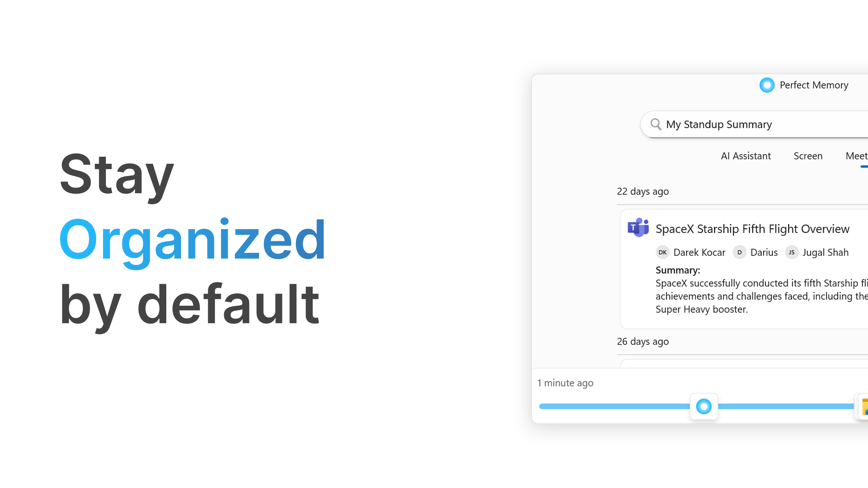868x488 pixels.
Task: Click participant name Darek Kocar
Action: pos(699,253)
